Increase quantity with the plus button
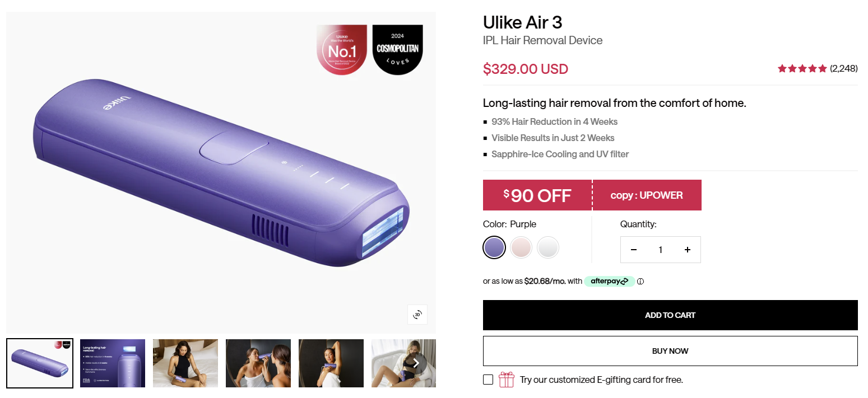 coord(688,250)
